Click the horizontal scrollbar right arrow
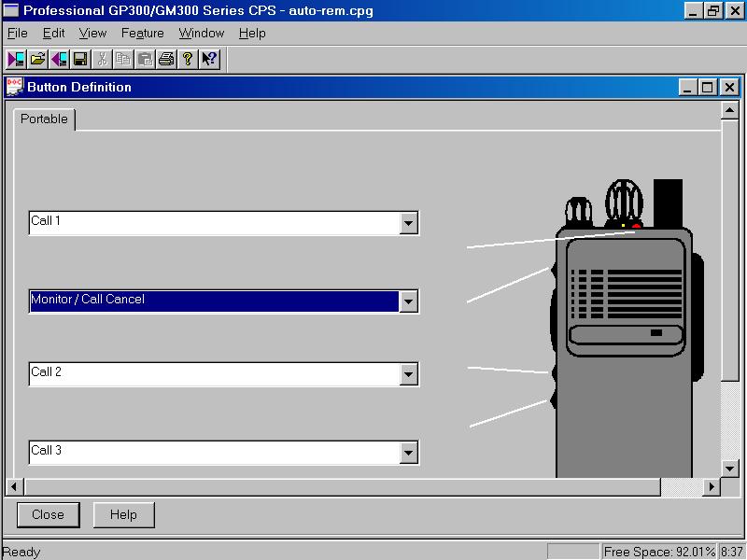The width and height of the screenshot is (747, 560). 712,486
